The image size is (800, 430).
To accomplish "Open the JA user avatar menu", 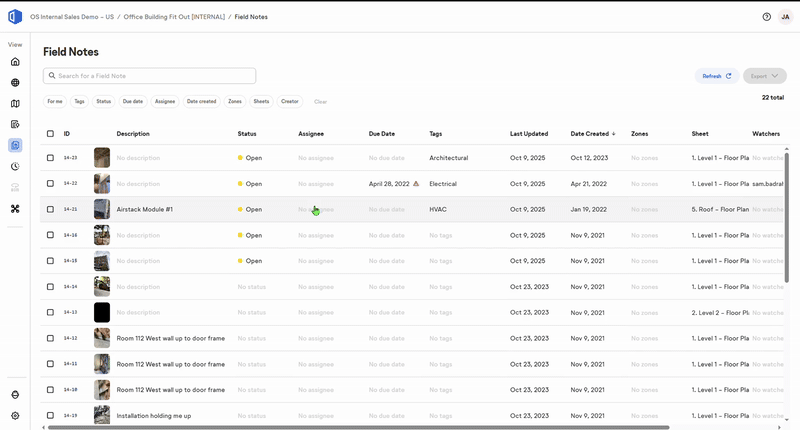I will point(785,17).
